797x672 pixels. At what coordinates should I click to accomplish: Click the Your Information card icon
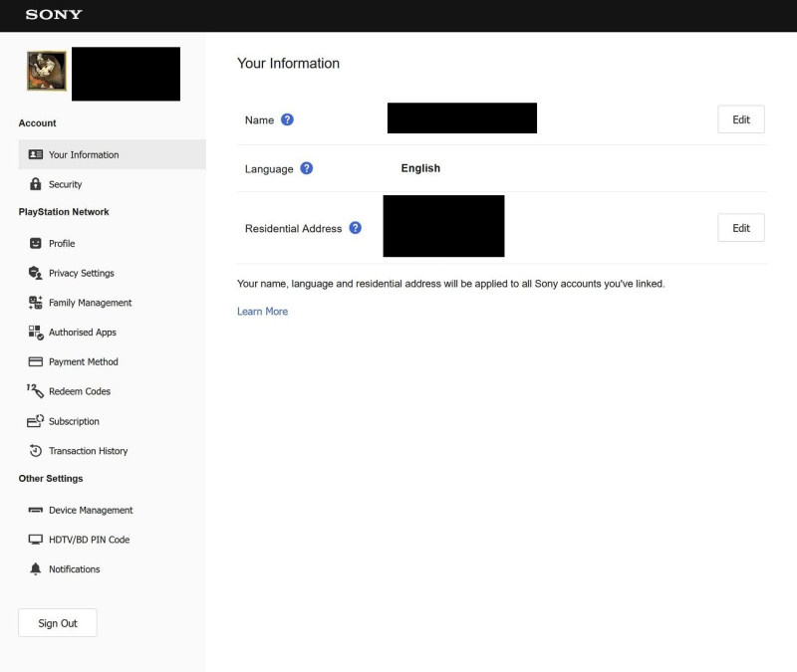coord(36,154)
